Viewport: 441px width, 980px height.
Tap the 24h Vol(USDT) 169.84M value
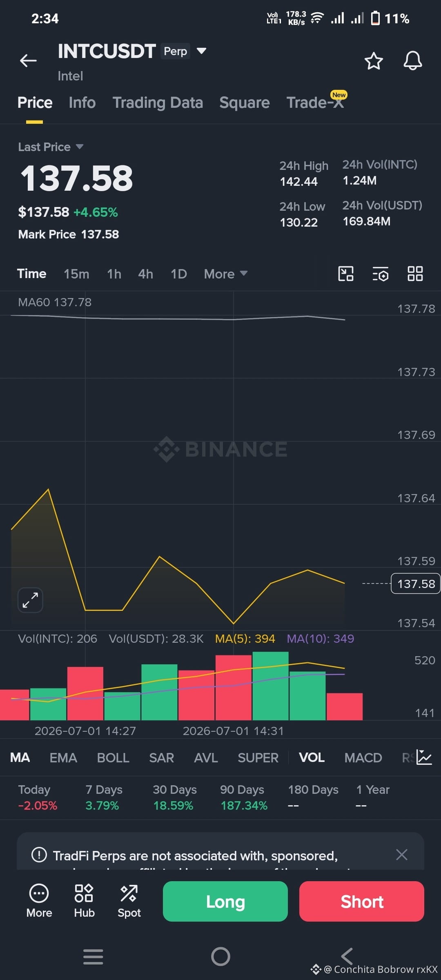pyautogui.click(x=366, y=221)
